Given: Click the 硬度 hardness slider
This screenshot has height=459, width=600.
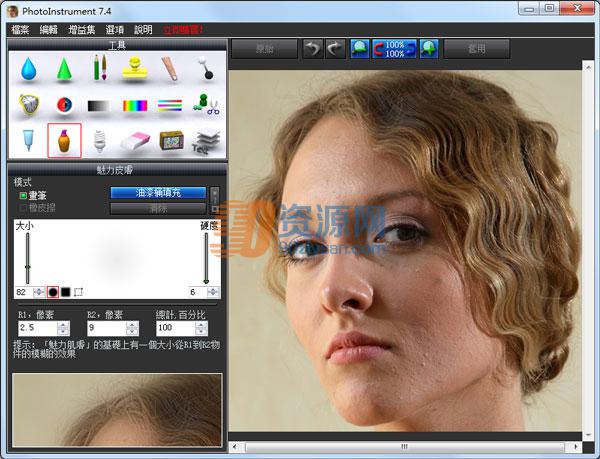Looking at the screenshot, I should click(206, 258).
